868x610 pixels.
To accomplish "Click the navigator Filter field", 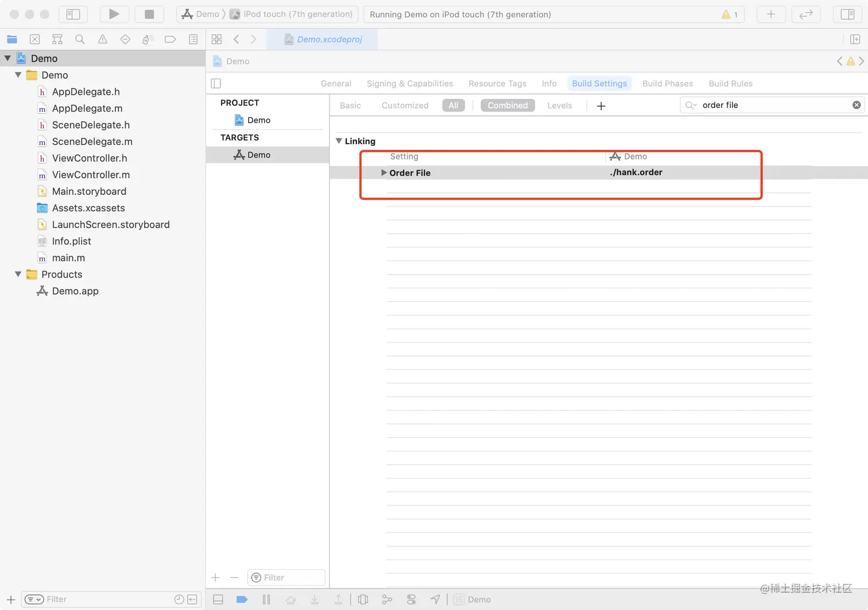I will tap(111, 599).
